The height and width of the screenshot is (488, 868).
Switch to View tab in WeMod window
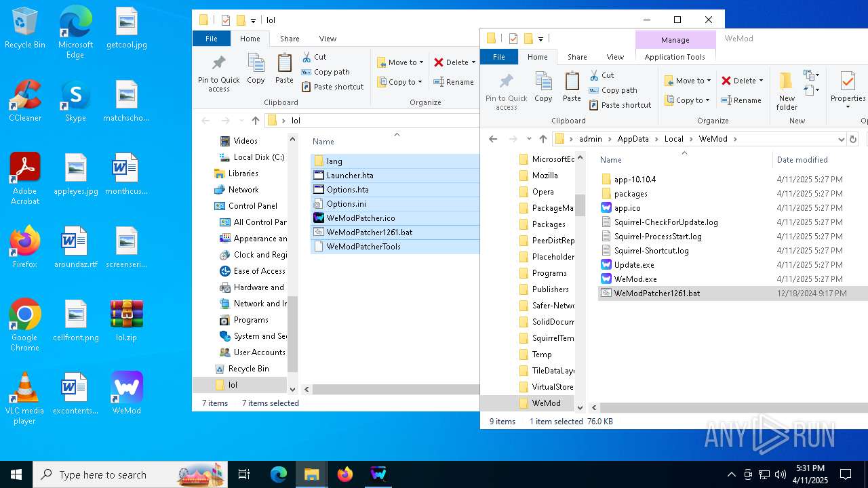tap(615, 57)
